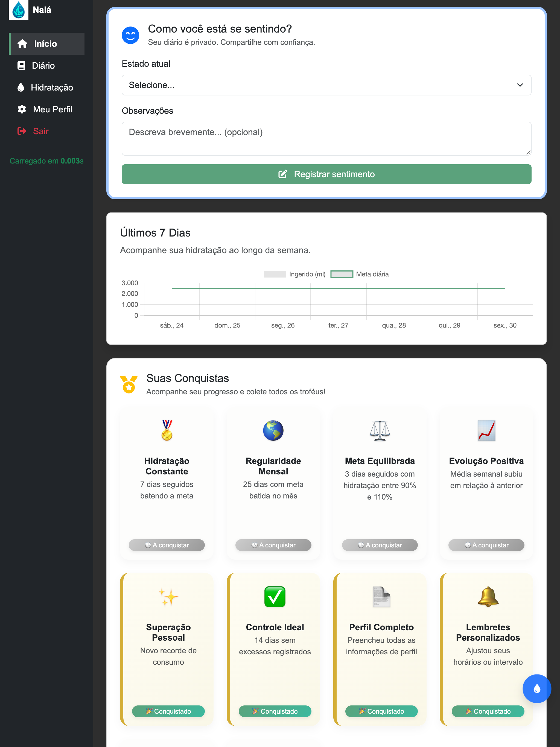Click the blue smiley face icon
Image resolution: width=560 pixels, height=747 pixels.
[x=130, y=35]
